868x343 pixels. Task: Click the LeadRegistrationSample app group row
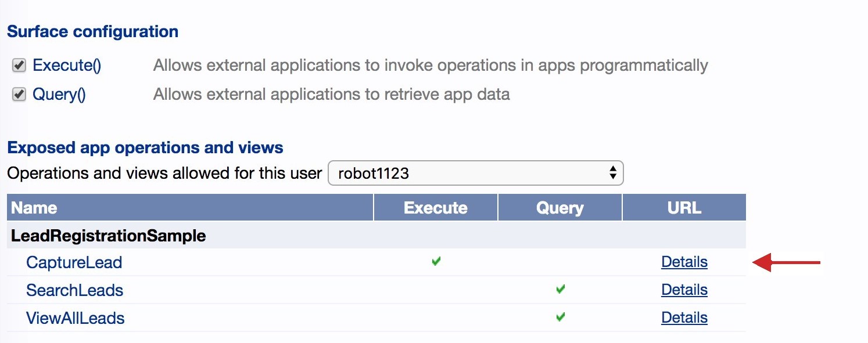109,236
